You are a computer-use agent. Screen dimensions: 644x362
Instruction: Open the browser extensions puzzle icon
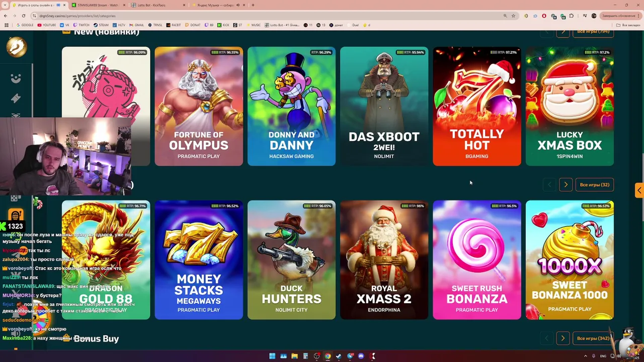572,16
